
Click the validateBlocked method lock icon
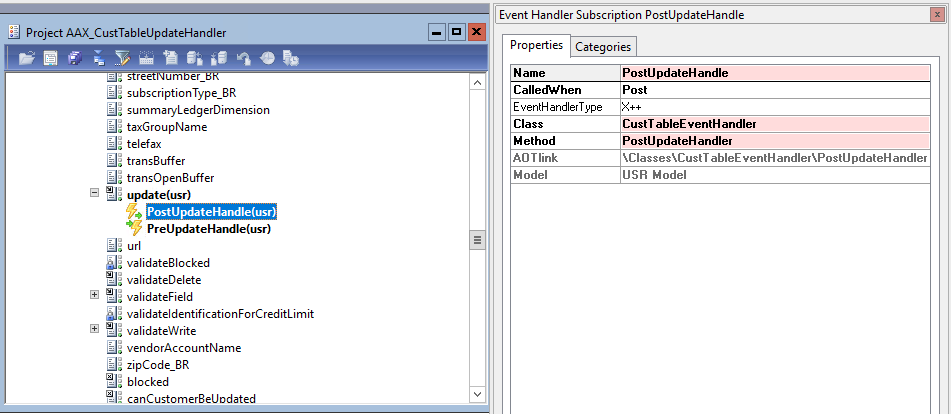tap(114, 263)
